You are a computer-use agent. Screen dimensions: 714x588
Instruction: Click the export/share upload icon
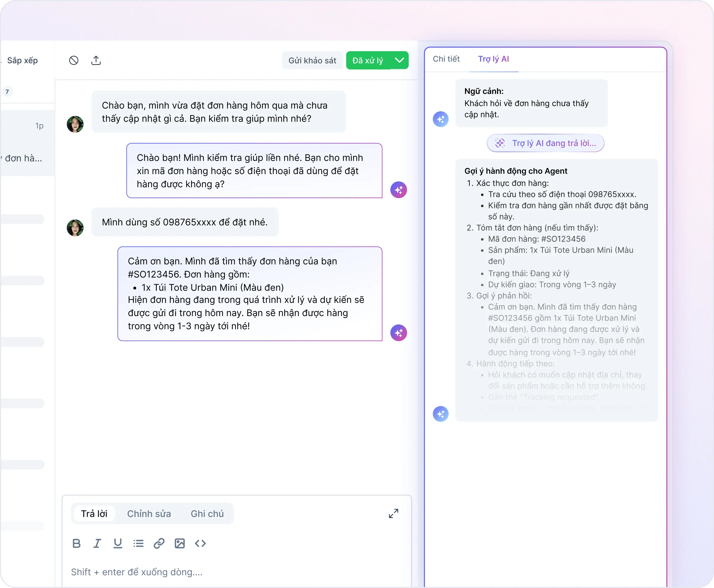tap(96, 60)
